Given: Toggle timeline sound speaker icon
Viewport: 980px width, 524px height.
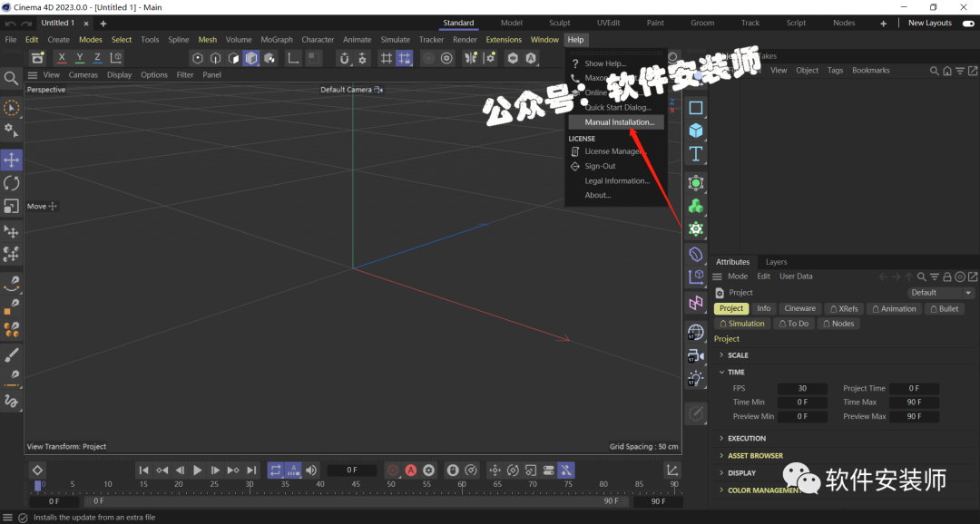Looking at the screenshot, I should coord(311,471).
